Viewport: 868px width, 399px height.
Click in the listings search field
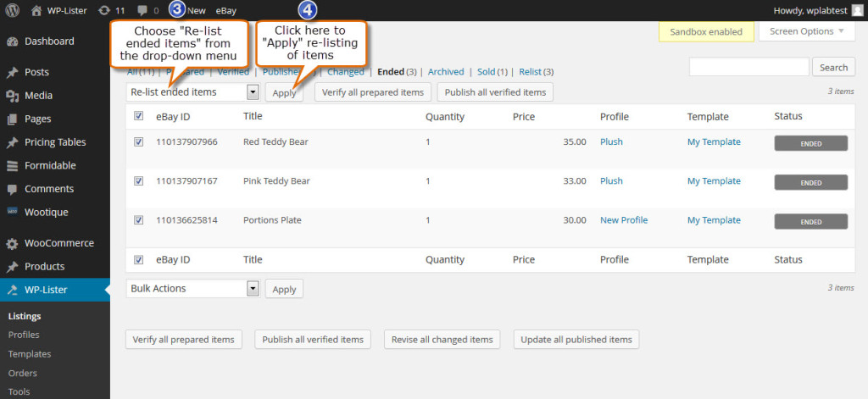[x=749, y=67]
